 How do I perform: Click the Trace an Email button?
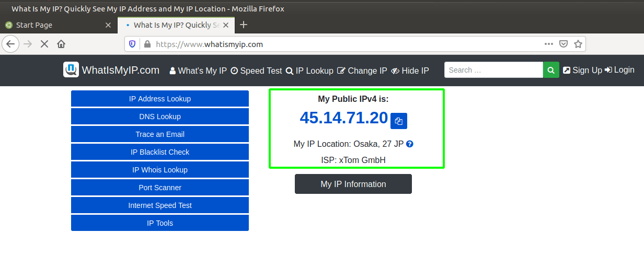click(160, 134)
